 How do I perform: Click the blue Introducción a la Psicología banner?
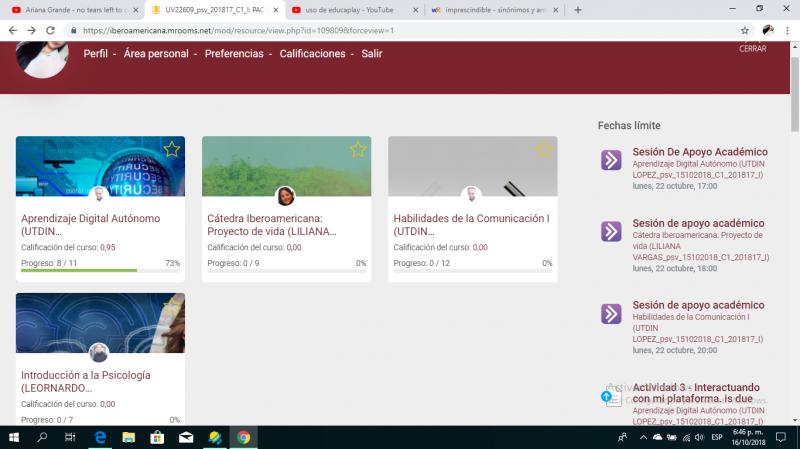point(101,322)
